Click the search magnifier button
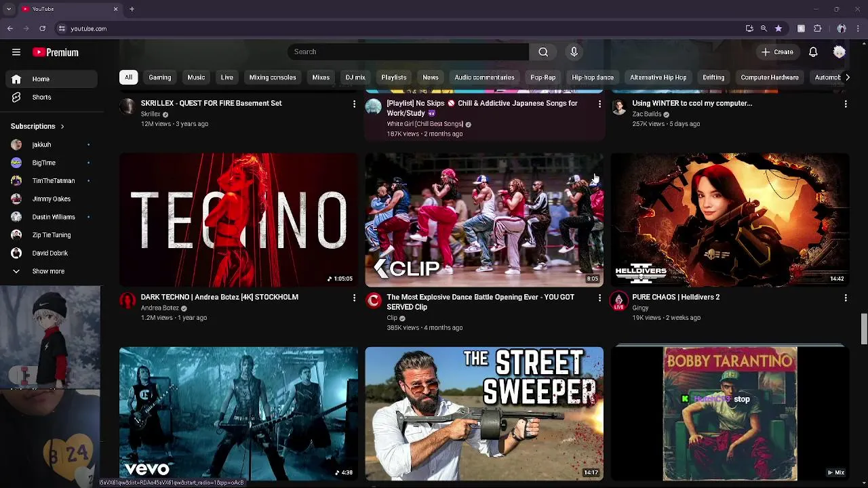 tap(543, 52)
